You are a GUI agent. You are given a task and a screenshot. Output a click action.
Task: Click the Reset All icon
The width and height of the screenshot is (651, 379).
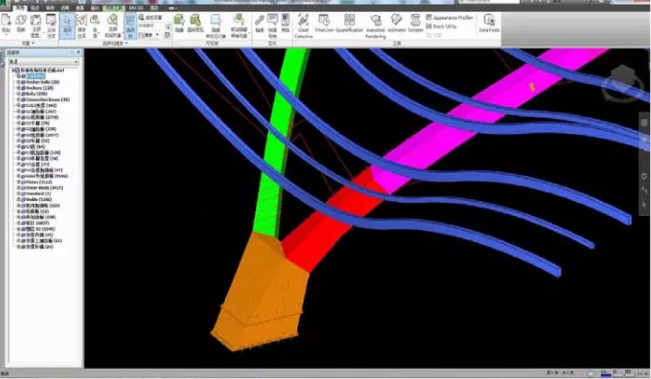point(36,26)
